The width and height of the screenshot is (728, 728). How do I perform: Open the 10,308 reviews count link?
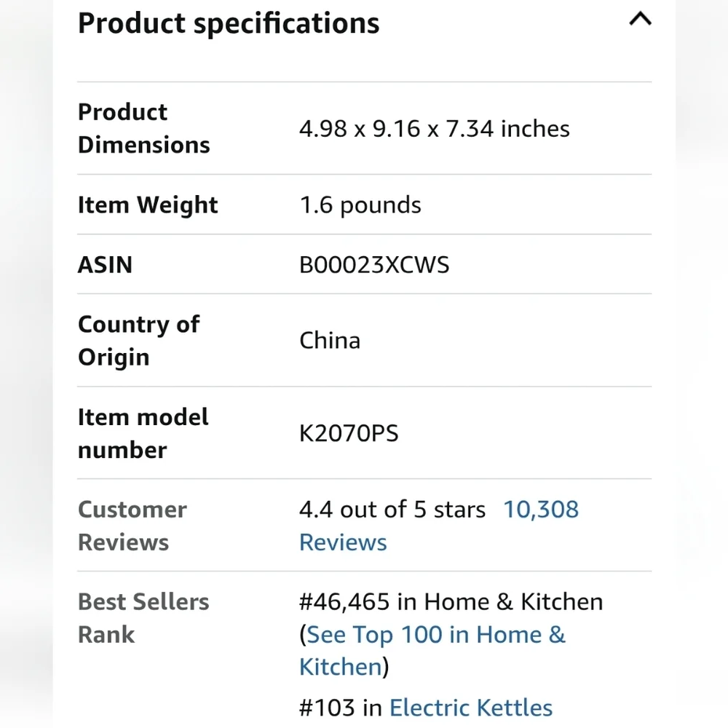tap(541, 510)
